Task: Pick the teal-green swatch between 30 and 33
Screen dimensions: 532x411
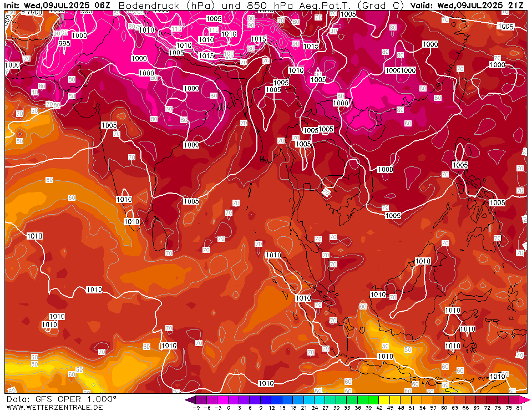Action: point(341,400)
